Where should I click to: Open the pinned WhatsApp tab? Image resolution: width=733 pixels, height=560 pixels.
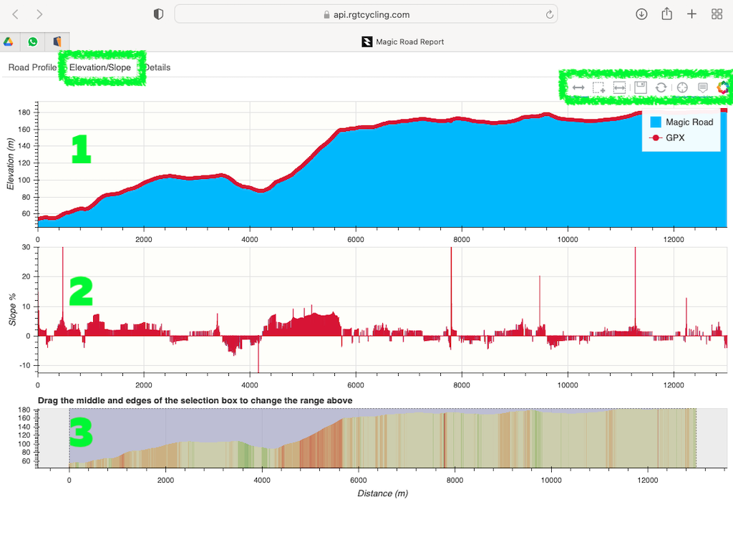(x=33, y=42)
